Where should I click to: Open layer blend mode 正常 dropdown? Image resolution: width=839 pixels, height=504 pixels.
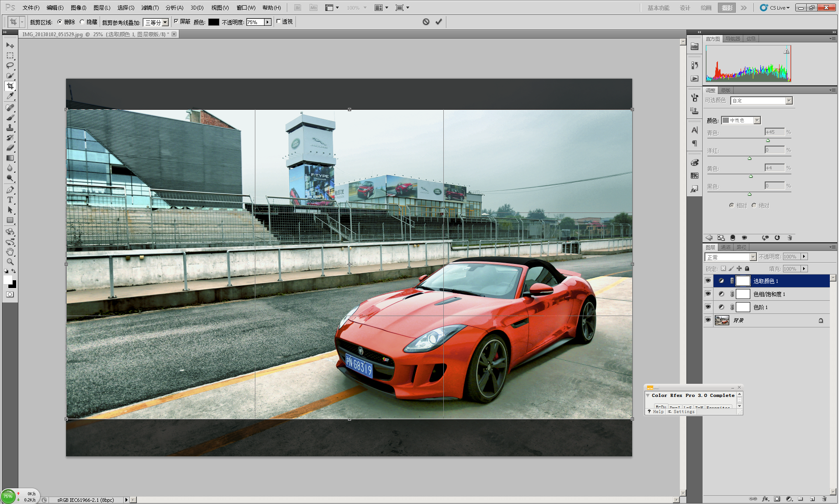pyautogui.click(x=730, y=257)
